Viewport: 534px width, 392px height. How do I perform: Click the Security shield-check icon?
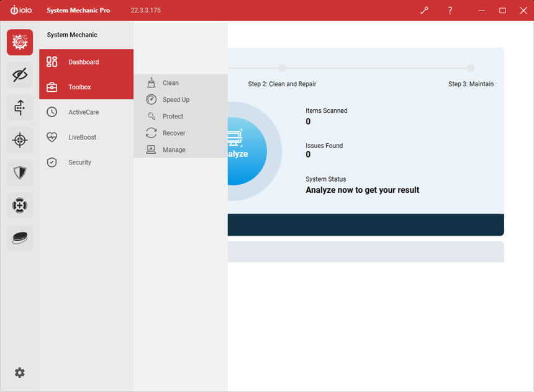click(x=52, y=163)
